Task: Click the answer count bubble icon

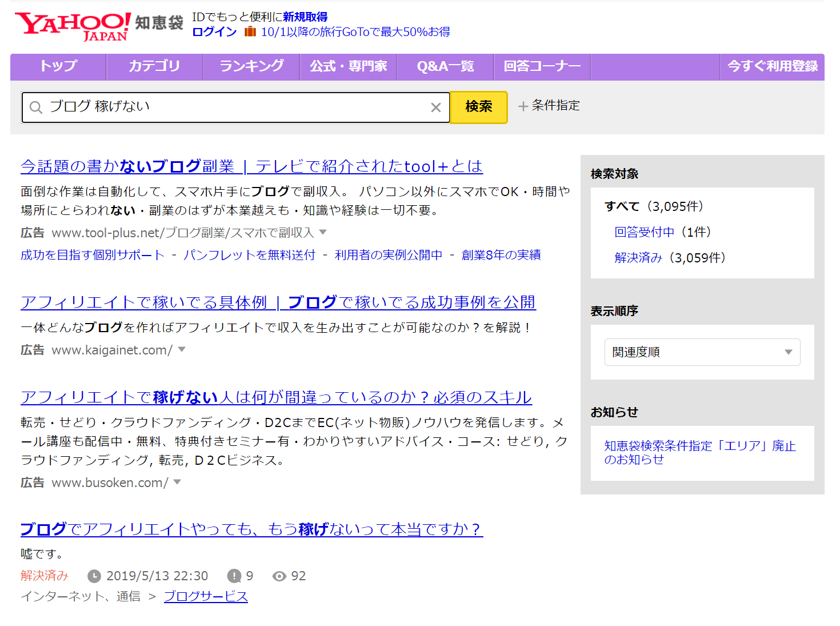Action: [234, 576]
